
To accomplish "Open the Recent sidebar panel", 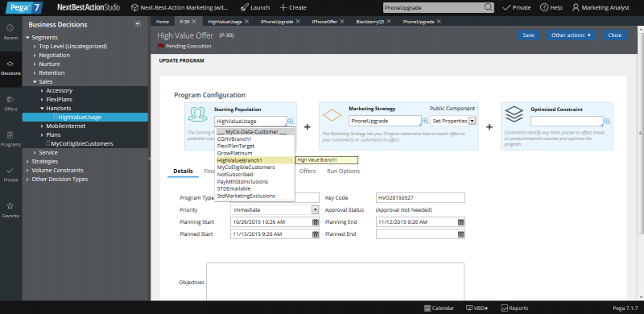I will coord(10,31).
